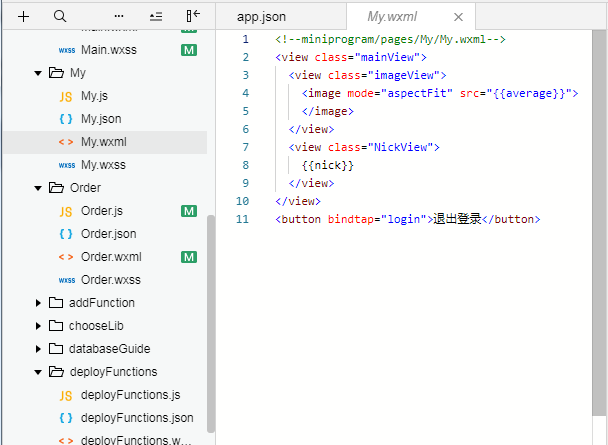608x445 pixels.
Task: Click line number 11 in the editor
Action: pyautogui.click(x=242, y=219)
